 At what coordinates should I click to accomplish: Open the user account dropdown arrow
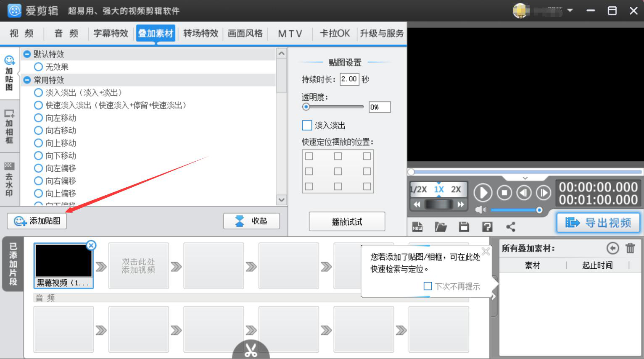point(570,10)
